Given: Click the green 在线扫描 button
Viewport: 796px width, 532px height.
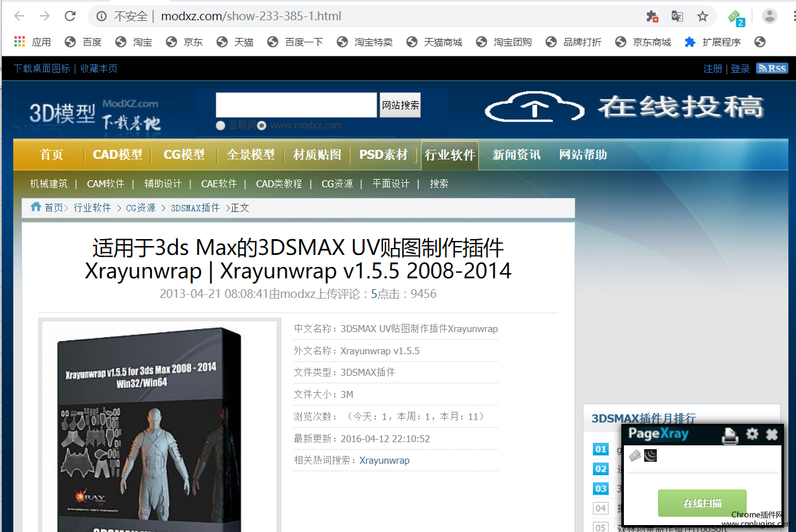Looking at the screenshot, I should pyautogui.click(x=702, y=503).
